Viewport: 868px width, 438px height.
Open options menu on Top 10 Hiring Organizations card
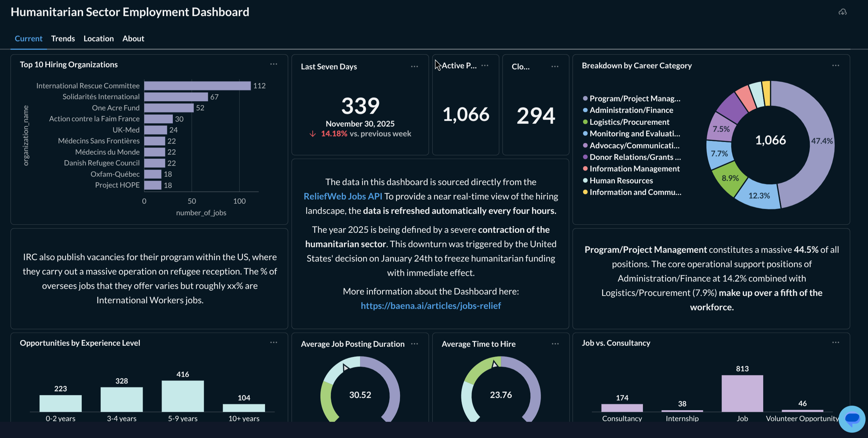pyautogui.click(x=274, y=64)
